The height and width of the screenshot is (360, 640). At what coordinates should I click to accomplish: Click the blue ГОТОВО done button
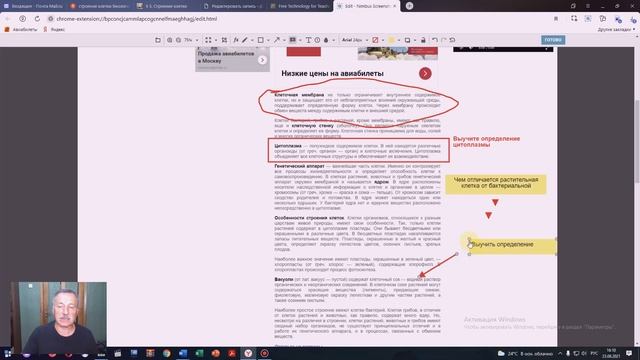[553, 40]
